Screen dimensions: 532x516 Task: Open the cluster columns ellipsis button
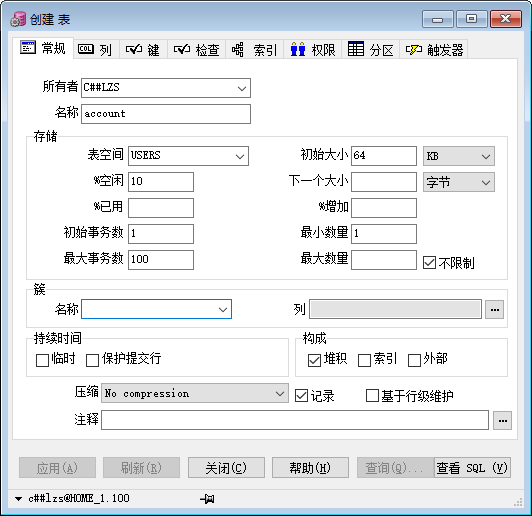pos(494,309)
